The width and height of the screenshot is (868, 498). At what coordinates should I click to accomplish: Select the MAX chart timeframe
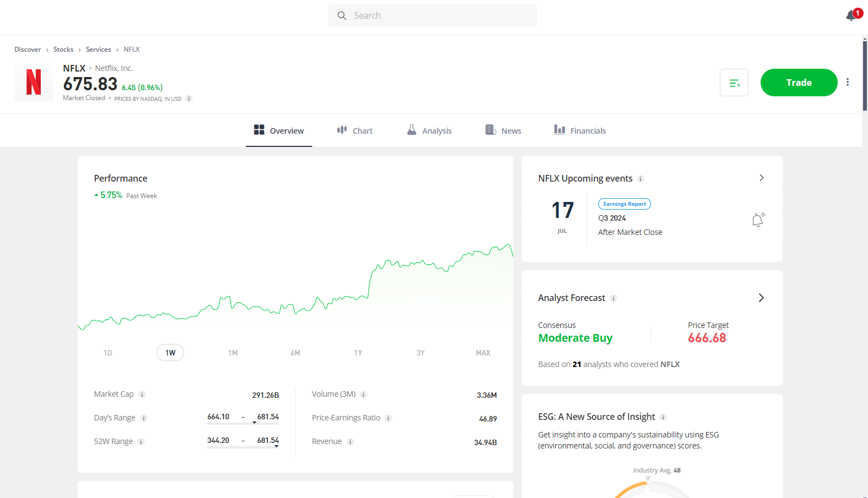pyautogui.click(x=483, y=353)
